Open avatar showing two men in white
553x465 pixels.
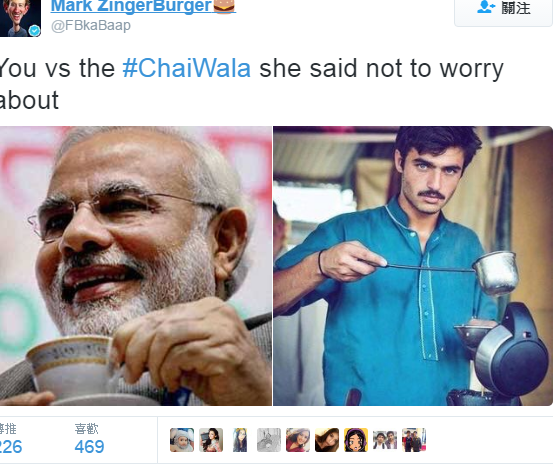[x=385, y=440]
